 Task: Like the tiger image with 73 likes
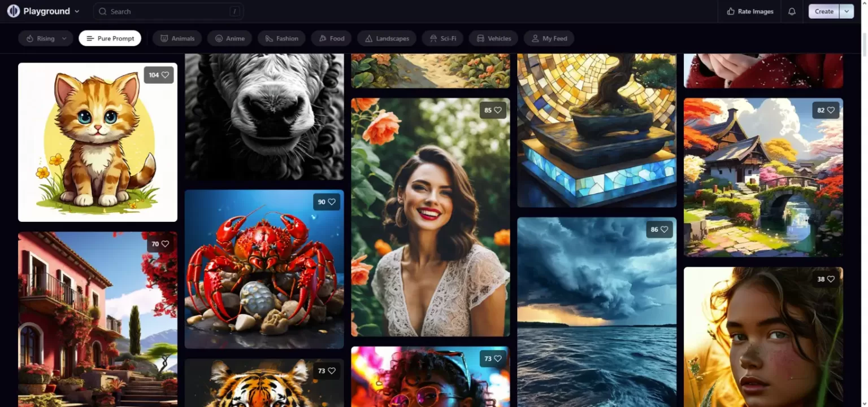327,371
